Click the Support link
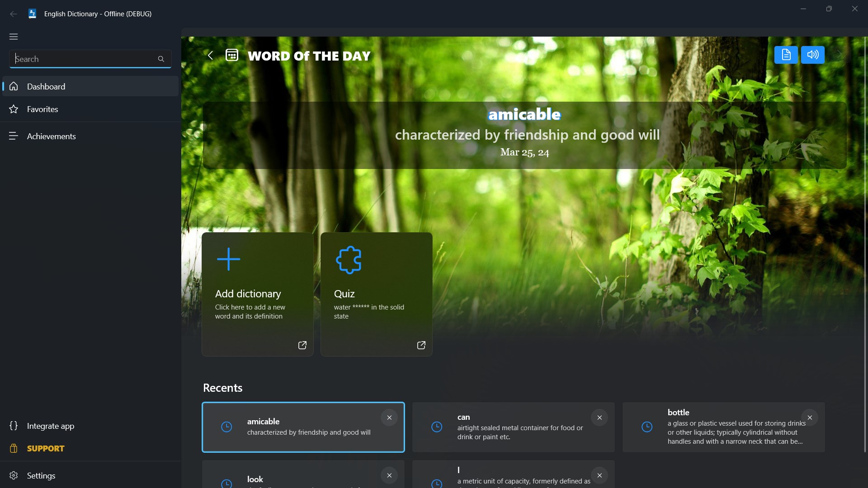Screen dimensions: 868x488 pos(45,448)
